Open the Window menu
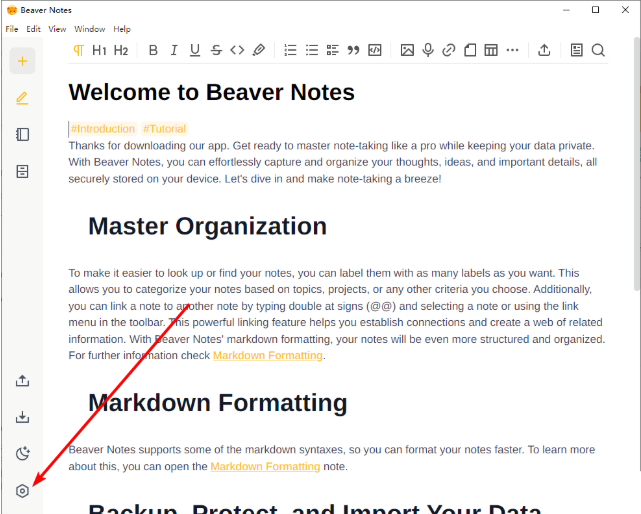 pos(90,29)
